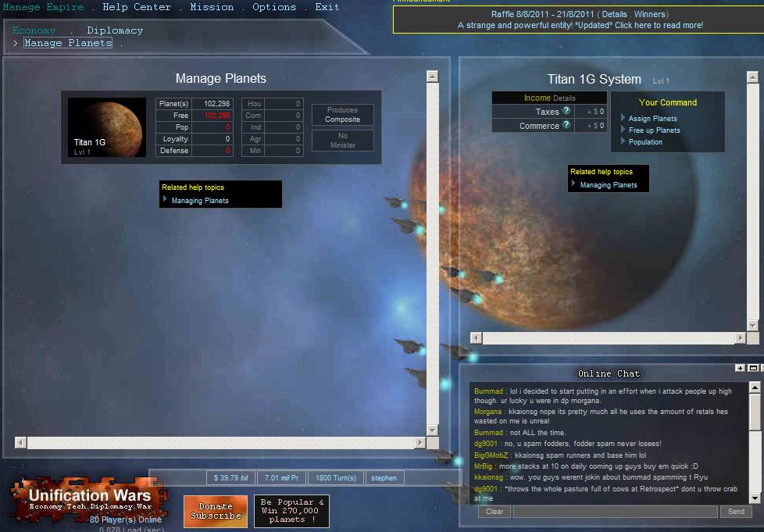Viewport: 764px width, 532px height.
Task: Click the Taxes help question-mark icon
Action: pyautogui.click(x=566, y=112)
